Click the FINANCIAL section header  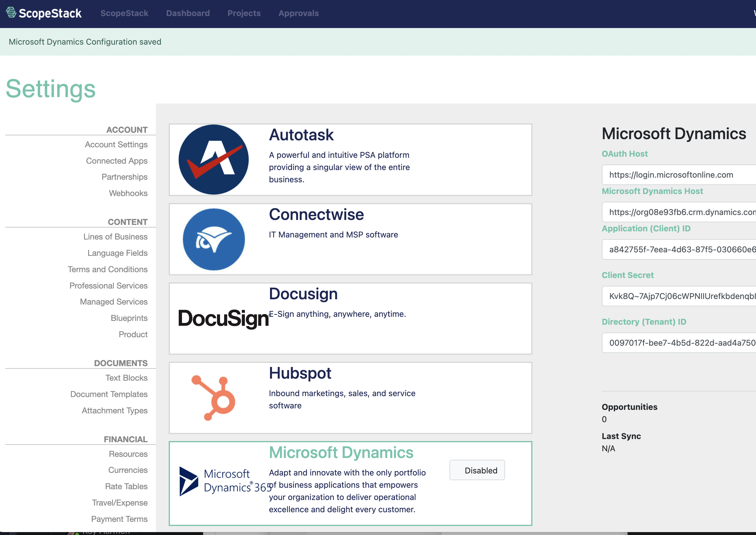pyautogui.click(x=126, y=439)
